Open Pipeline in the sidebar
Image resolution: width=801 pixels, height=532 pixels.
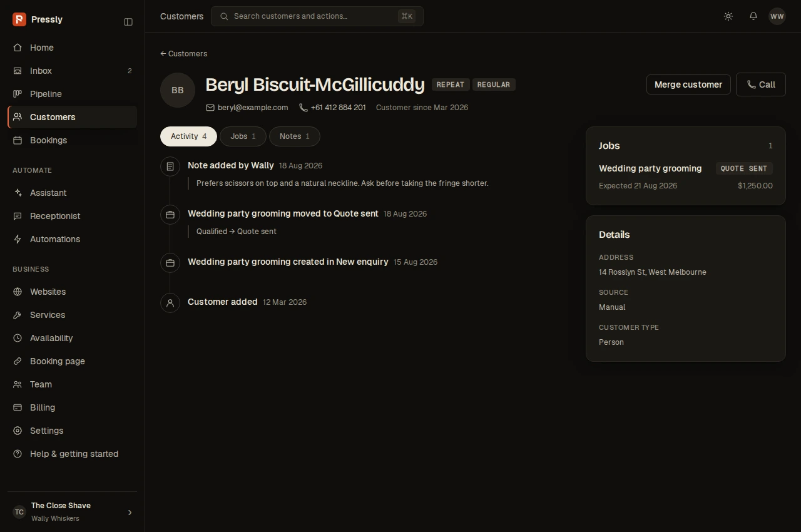(72, 94)
